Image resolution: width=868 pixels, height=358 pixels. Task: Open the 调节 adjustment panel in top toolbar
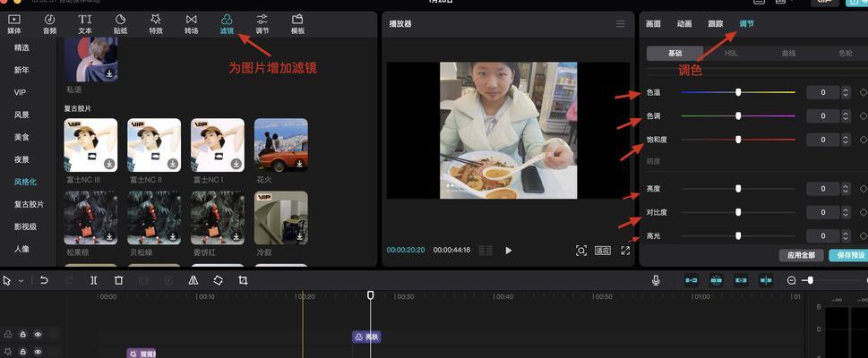[x=262, y=24]
